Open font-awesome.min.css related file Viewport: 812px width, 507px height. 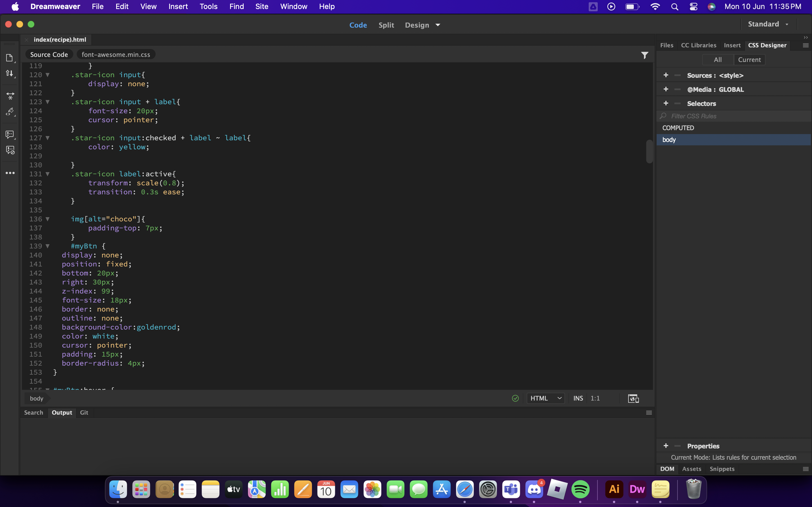coord(116,55)
